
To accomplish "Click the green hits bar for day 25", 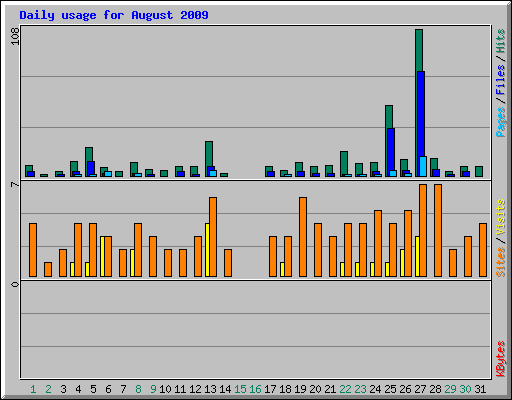I will (x=389, y=117).
